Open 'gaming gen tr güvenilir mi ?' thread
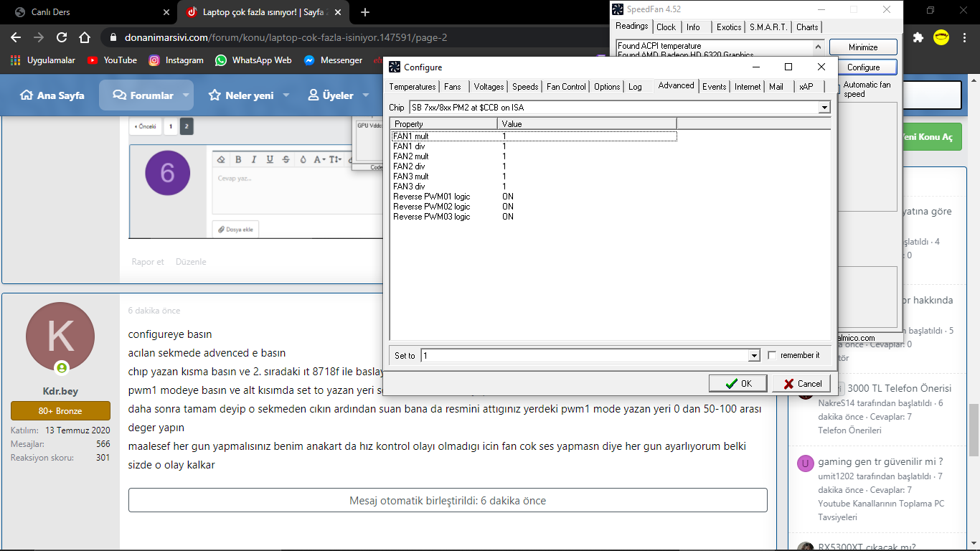Image resolution: width=980 pixels, height=551 pixels. pos(880,461)
